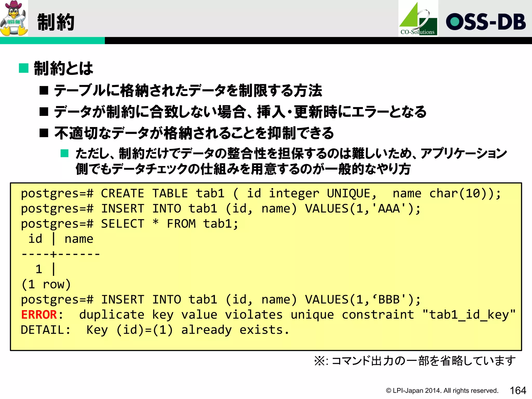Click the OSS-DB logo text
This screenshot has height=399, width=532.
pos(486,22)
